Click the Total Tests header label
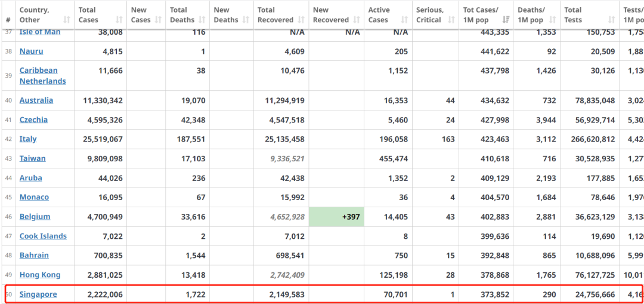Screen dimensions: 644x304 click(573, 15)
